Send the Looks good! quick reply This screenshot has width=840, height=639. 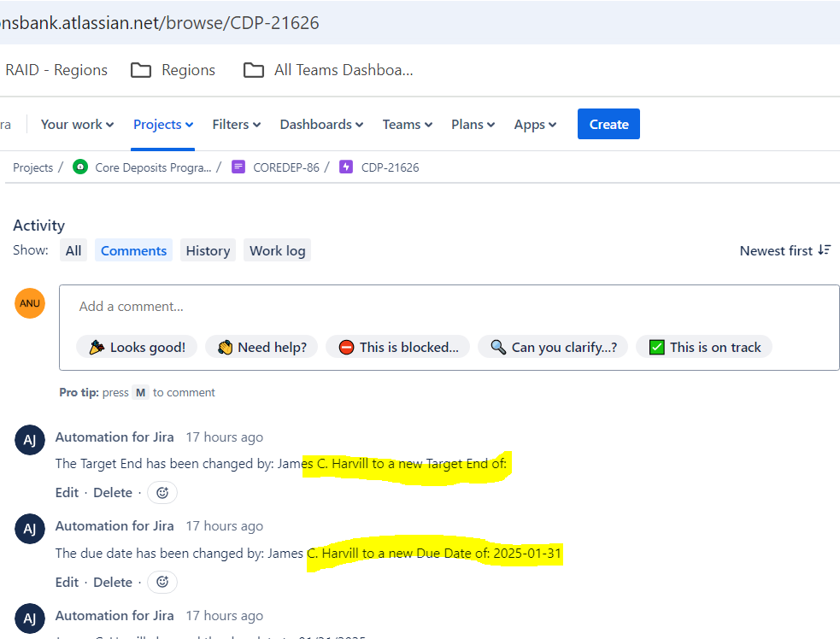[137, 347]
